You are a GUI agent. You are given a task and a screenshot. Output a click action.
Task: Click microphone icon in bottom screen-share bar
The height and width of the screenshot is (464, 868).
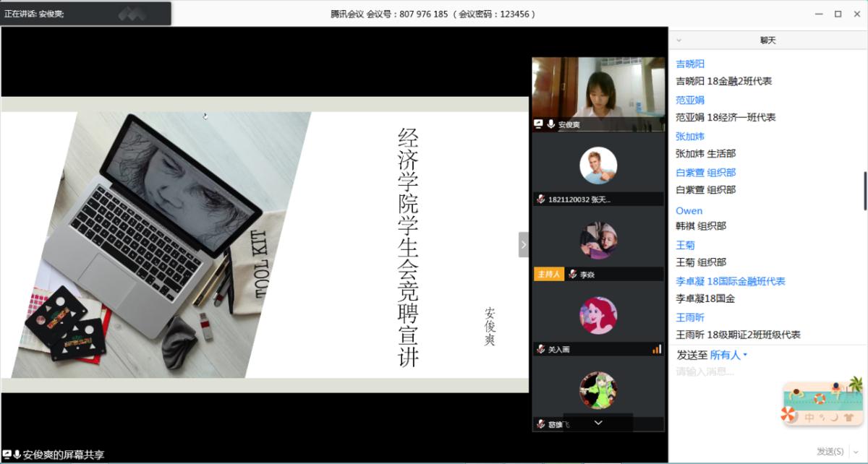[17, 455]
